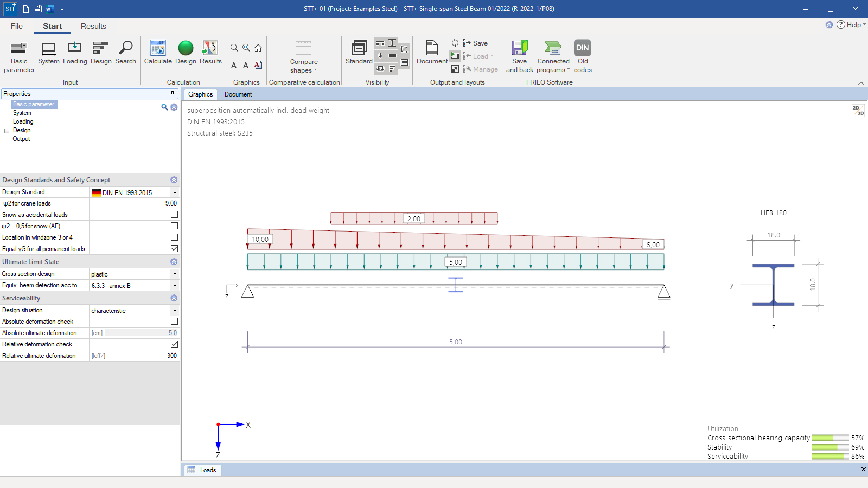Open the Results icon
868x488 pixels.
click(210, 53)
